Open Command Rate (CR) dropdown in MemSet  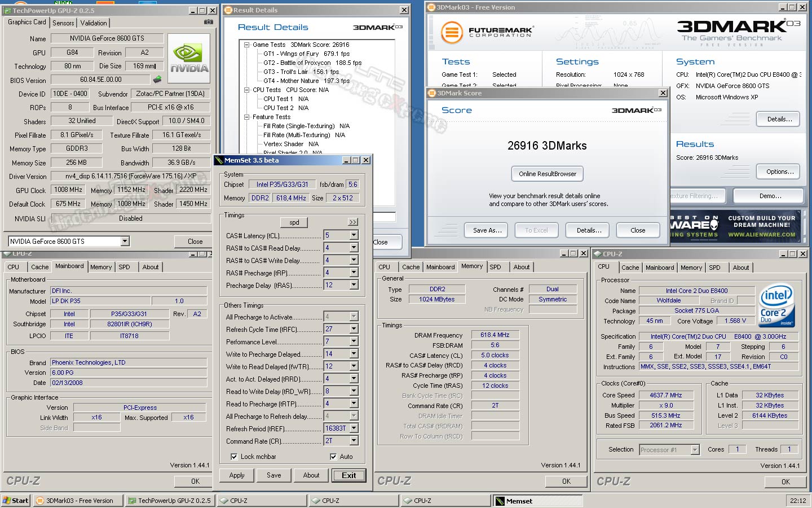click(354, 441)
